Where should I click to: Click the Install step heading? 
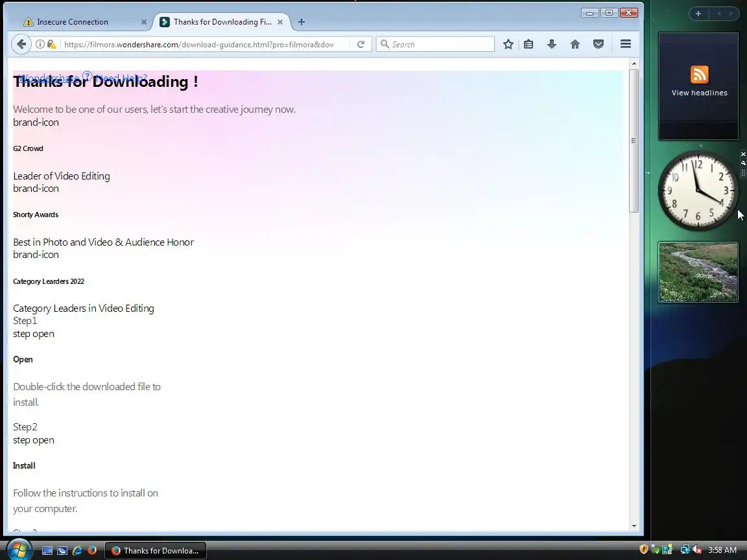coord(24,466)
